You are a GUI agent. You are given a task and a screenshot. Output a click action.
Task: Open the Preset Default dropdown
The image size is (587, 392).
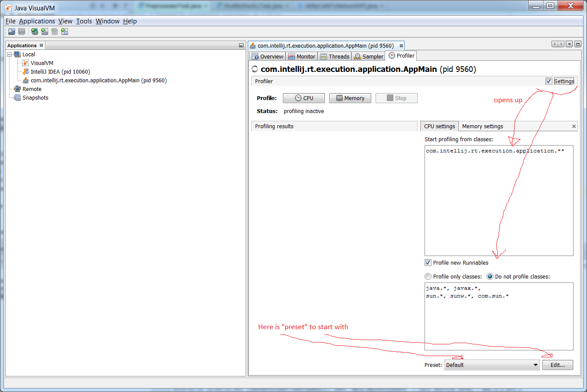492,365
